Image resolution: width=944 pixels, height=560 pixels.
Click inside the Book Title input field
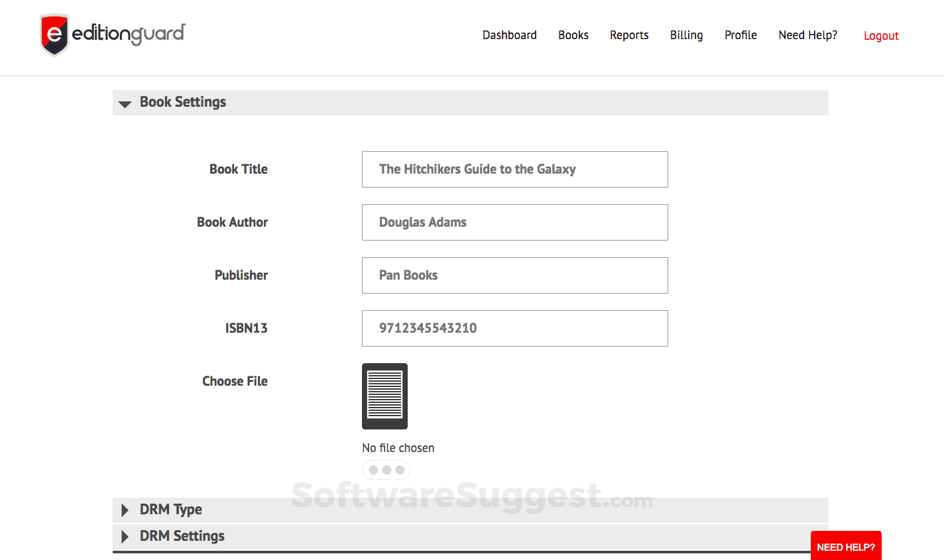click(x=514, y=169)
